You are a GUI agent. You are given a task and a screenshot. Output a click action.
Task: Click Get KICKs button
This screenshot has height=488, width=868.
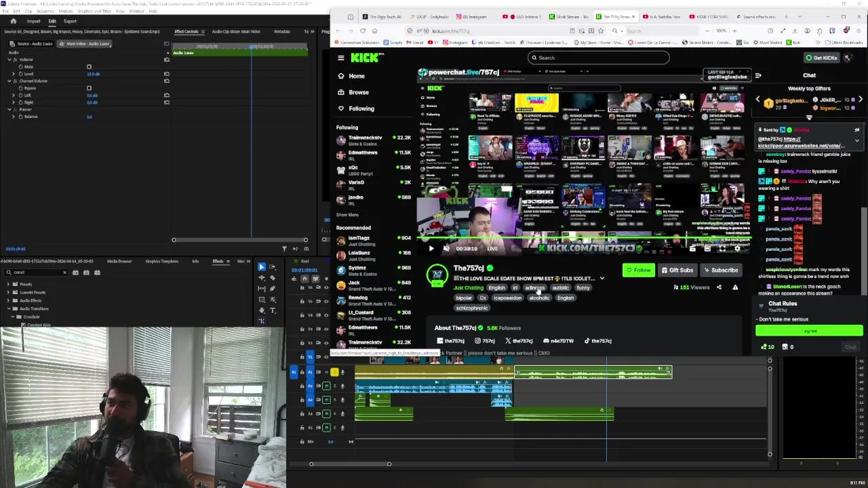821,58
